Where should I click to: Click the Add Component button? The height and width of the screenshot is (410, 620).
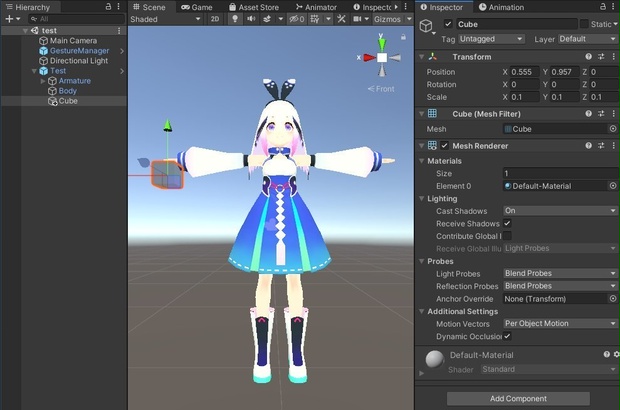[518, 399]
